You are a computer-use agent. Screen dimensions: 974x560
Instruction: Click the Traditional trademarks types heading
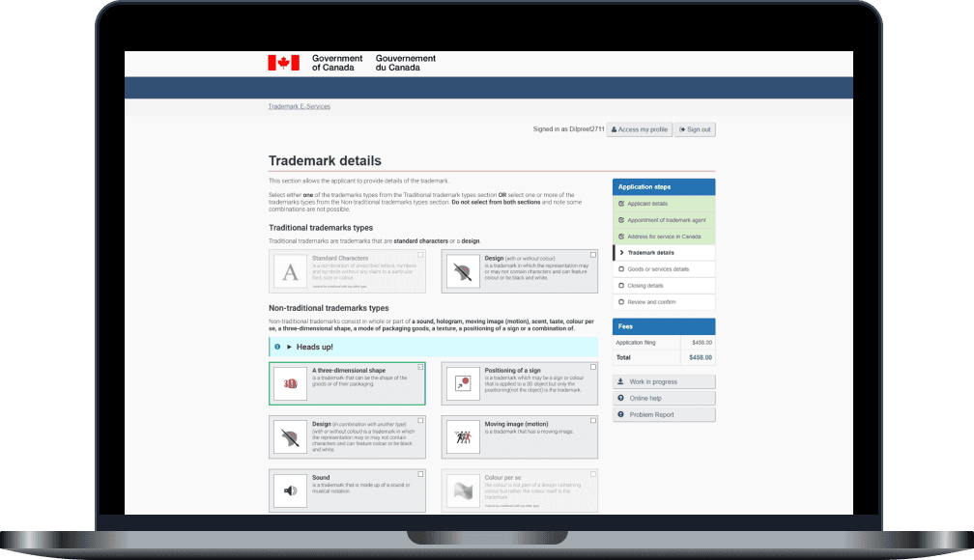[321, 228]
